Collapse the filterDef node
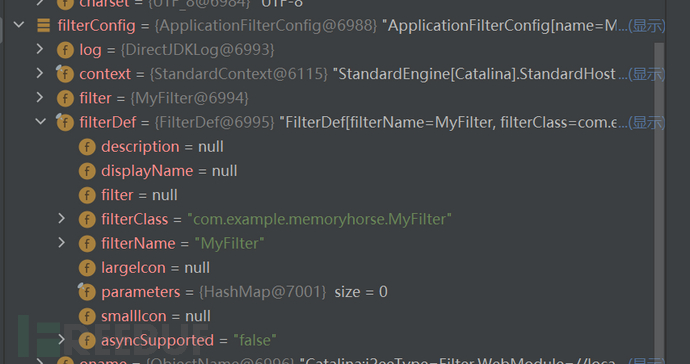The height and width of the screenshot is (364, 690). [x=40, y=121]
